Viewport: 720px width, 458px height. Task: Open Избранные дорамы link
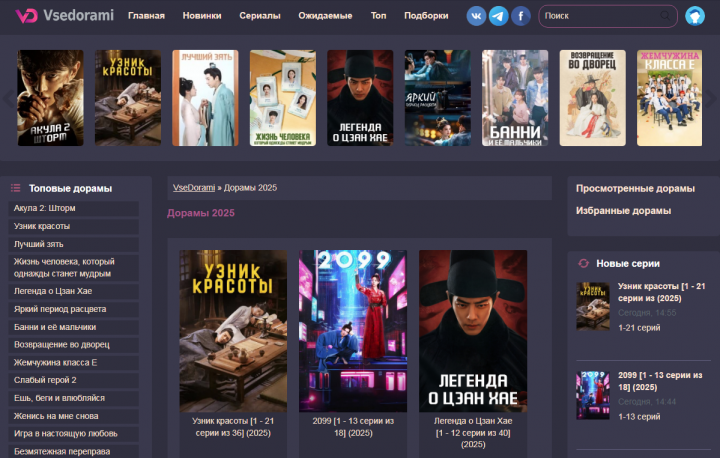(623, 210)
